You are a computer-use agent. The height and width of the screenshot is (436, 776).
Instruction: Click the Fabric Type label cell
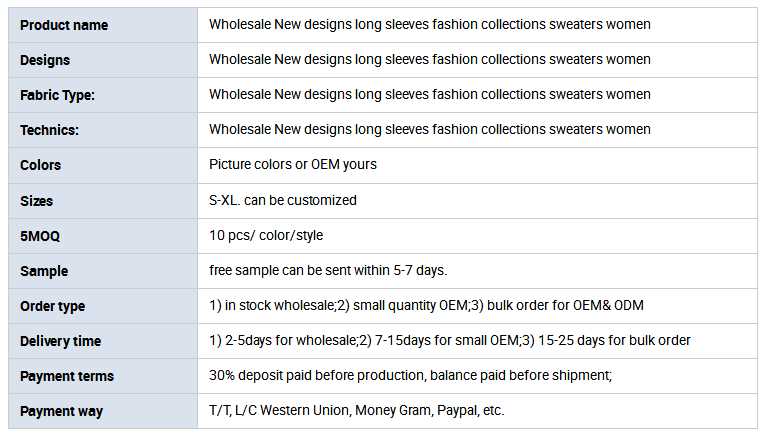(59, 95)
